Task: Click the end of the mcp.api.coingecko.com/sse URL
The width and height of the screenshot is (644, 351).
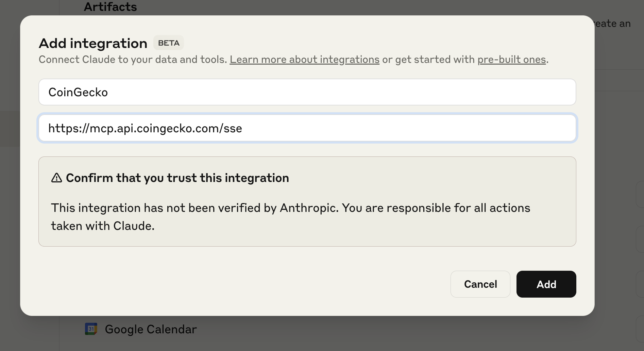Action: pos(242,129)
